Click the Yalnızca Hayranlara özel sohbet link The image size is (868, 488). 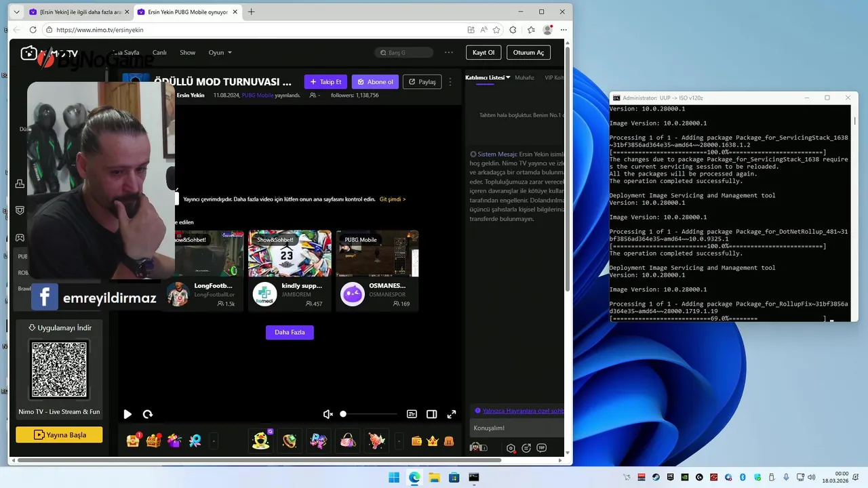(x=522, y=411)
